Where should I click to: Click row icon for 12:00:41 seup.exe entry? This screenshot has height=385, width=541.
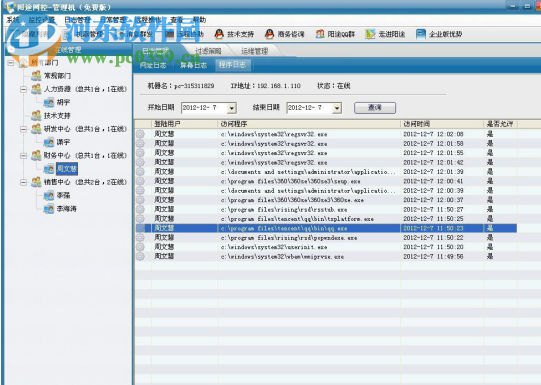[140, 181]
